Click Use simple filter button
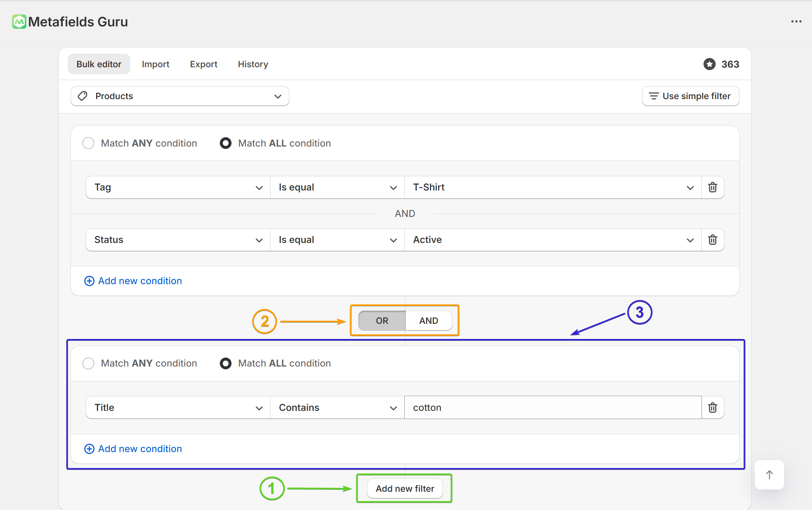The image size is (812, 510). coord(690,96)
